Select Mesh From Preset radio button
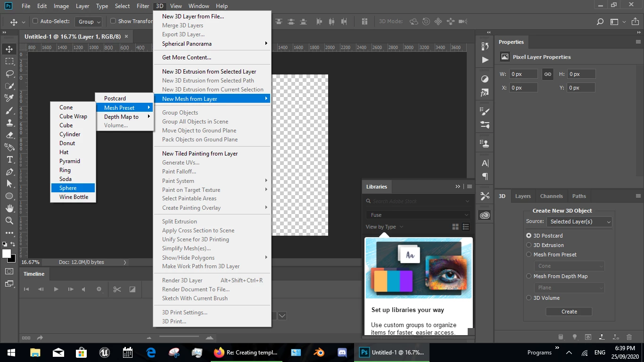 (x=529, y=255)
